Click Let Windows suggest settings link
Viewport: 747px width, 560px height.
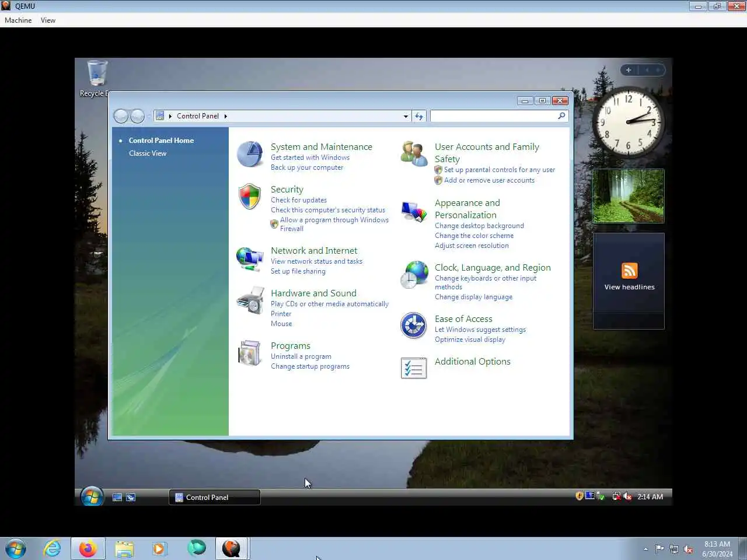pyautogui.click(x=480, y=330)
